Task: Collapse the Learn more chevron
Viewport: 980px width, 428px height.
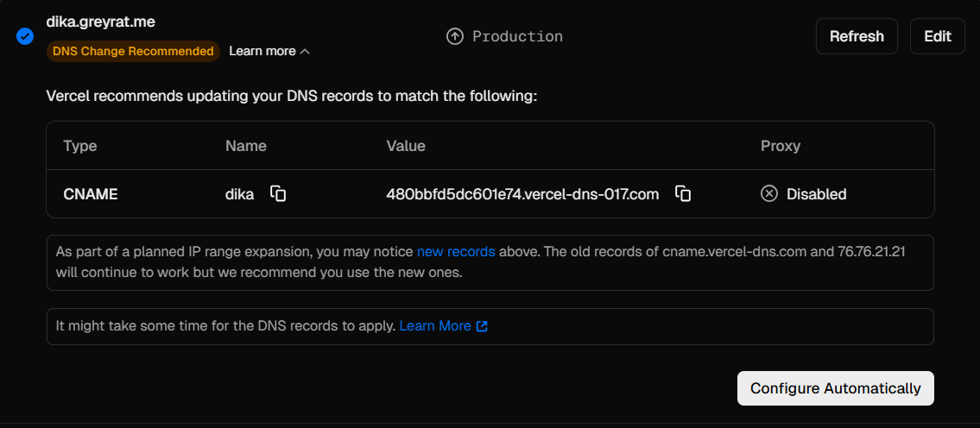Action: tap(305, 52)
